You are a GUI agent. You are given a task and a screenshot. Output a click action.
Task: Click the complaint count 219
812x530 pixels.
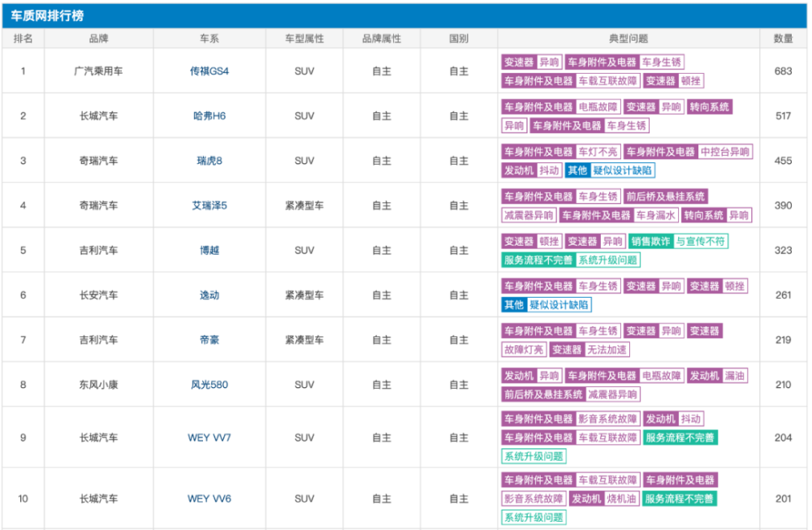pyautogui.click(x=783, y=339)
